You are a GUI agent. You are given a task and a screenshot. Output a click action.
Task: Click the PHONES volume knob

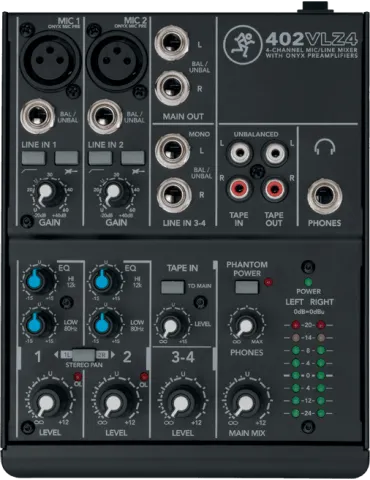(246, 325)
